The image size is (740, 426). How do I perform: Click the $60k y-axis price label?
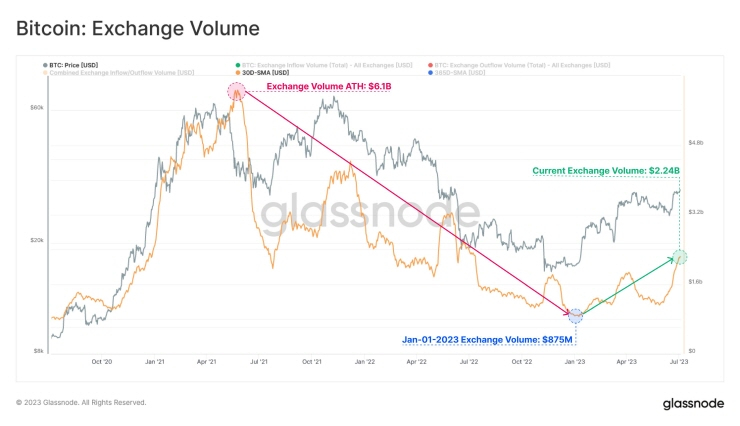tap(37, 107)
